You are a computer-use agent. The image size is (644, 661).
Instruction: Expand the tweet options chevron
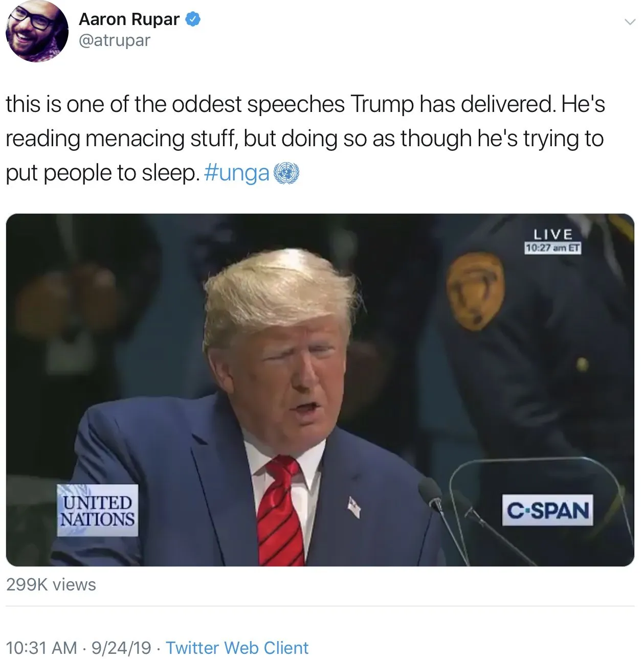point(630,21)
